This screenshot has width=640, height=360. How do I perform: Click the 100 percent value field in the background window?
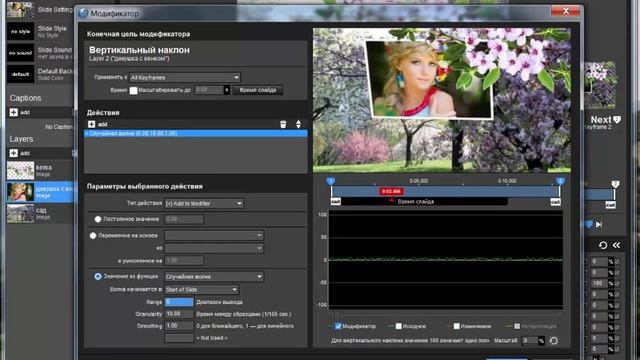pos(599,283)
